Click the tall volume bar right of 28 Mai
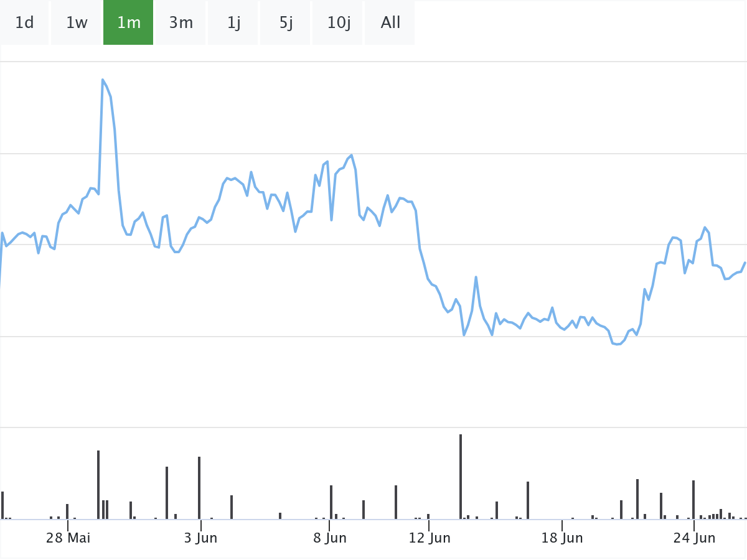This screenshot has width=747, height=560. 98,485
